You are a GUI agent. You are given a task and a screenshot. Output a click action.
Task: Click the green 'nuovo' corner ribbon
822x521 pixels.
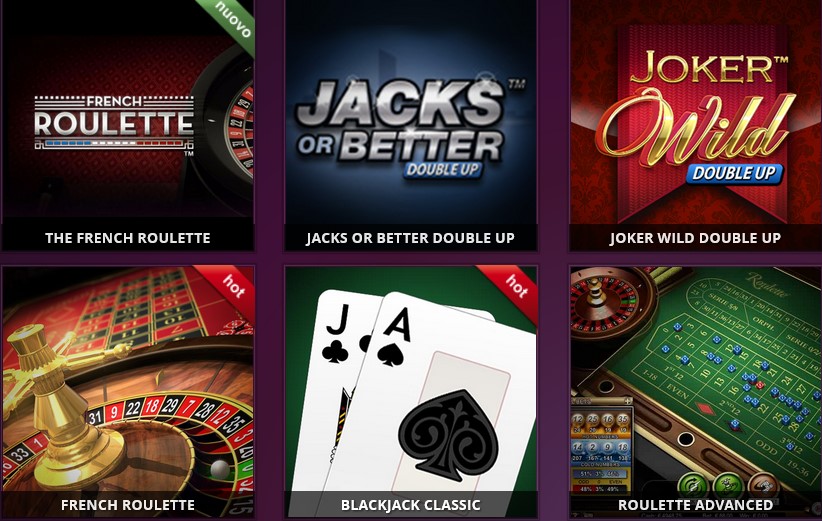tap(233, 21)
